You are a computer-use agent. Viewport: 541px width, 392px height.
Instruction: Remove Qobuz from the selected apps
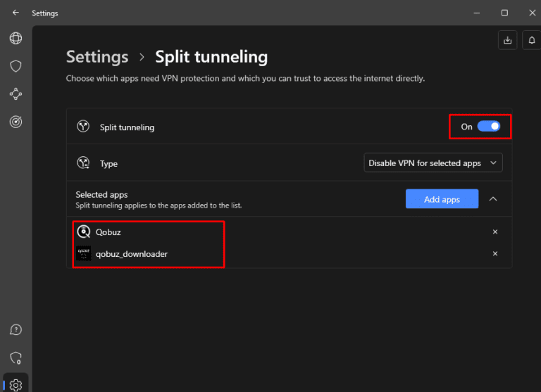[495, 232]
